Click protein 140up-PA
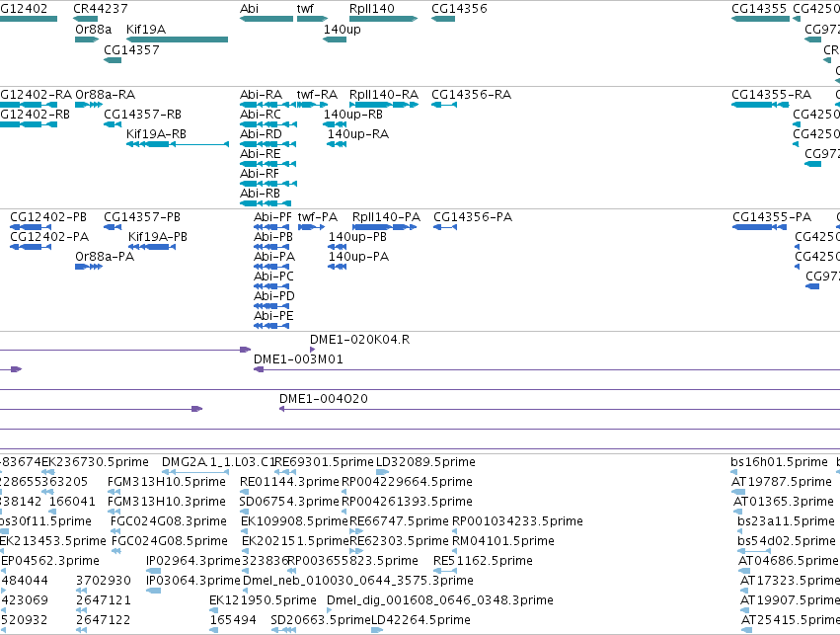Image resolution: width=840 pixels, height=635 pixels. pyautogui.click(x=359, y=257)
